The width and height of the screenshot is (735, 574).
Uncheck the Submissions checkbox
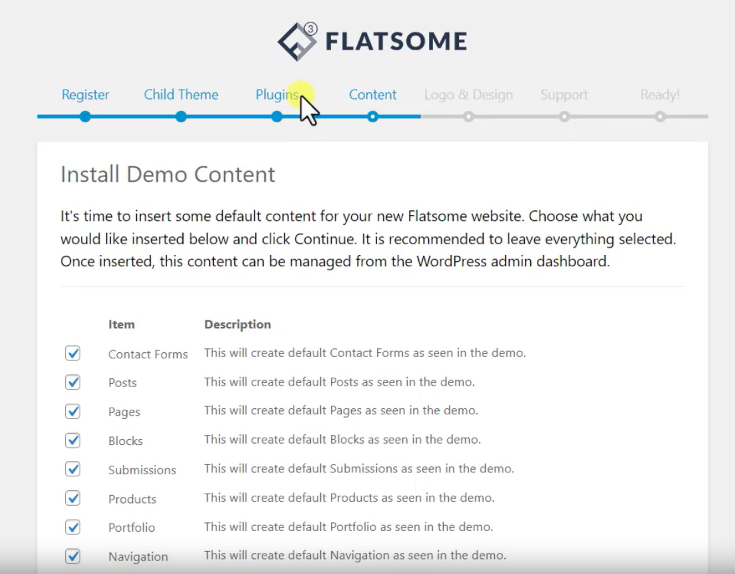[x=73, y=469]
